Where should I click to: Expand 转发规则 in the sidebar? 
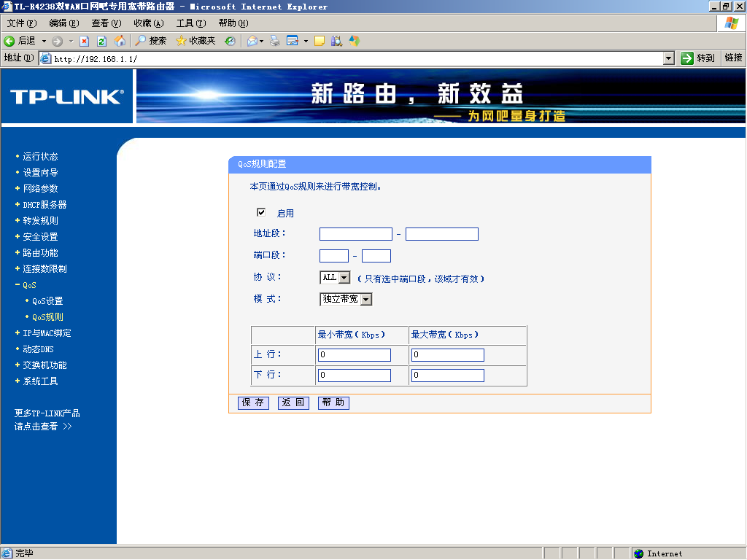coord(18,220)
